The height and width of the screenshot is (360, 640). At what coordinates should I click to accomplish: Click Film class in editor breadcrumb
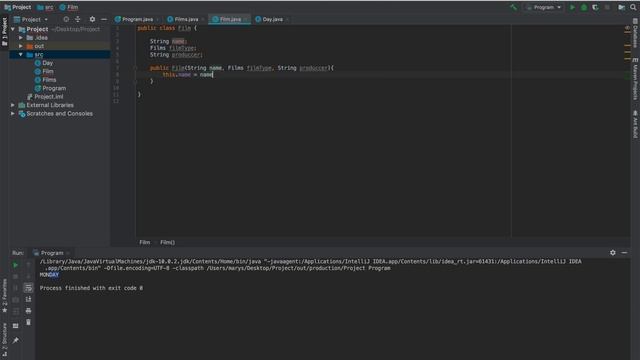click(x=144, y=242)
